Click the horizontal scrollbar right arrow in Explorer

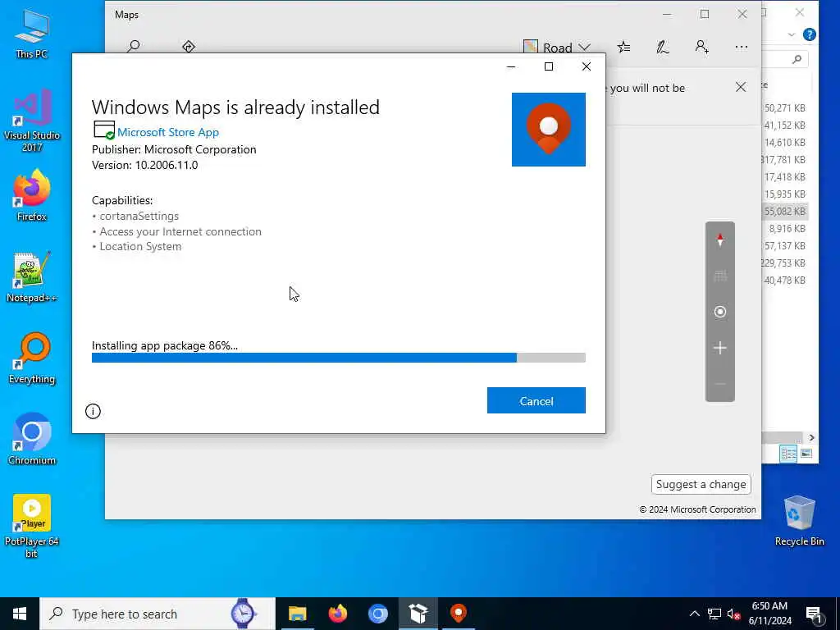(x=811, y=438)
